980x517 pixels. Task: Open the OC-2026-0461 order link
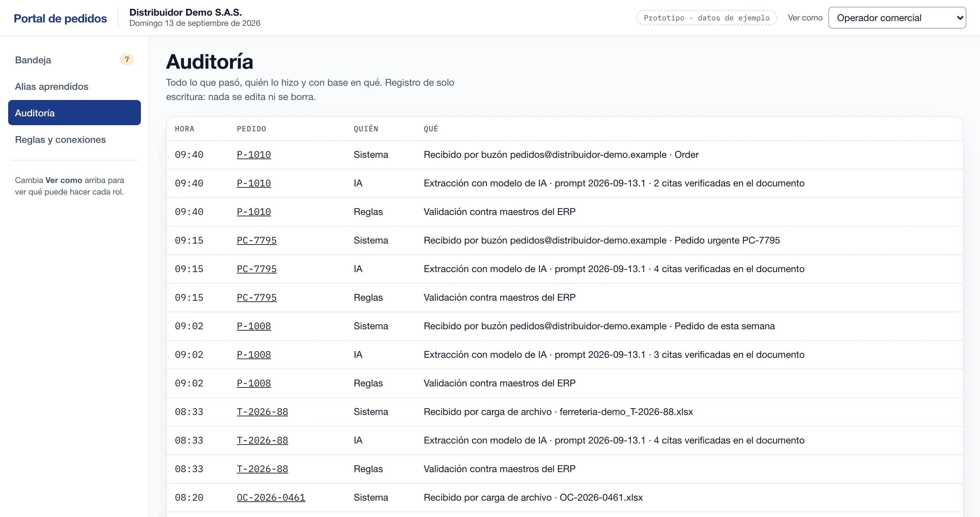click(271, 497)
